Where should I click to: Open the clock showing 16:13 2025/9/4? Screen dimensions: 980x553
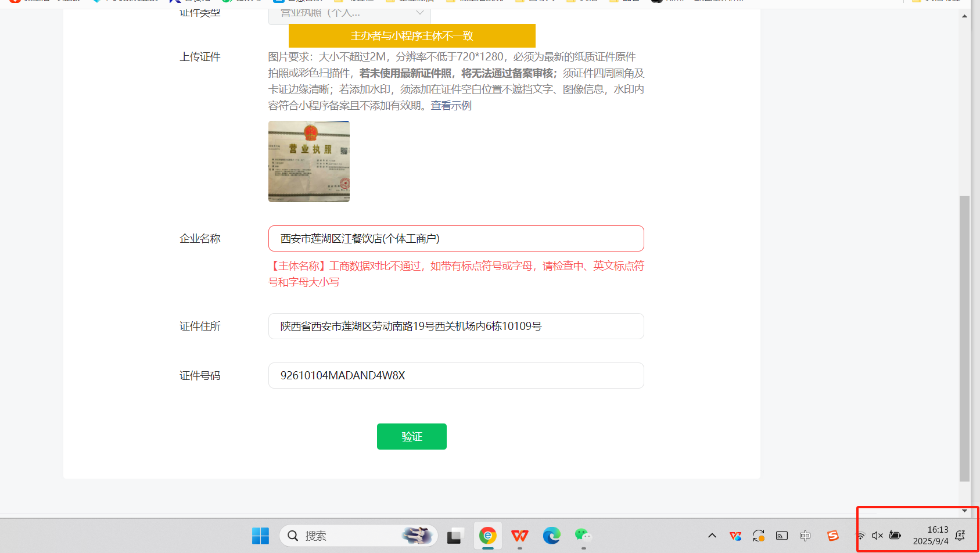(931, 536)
